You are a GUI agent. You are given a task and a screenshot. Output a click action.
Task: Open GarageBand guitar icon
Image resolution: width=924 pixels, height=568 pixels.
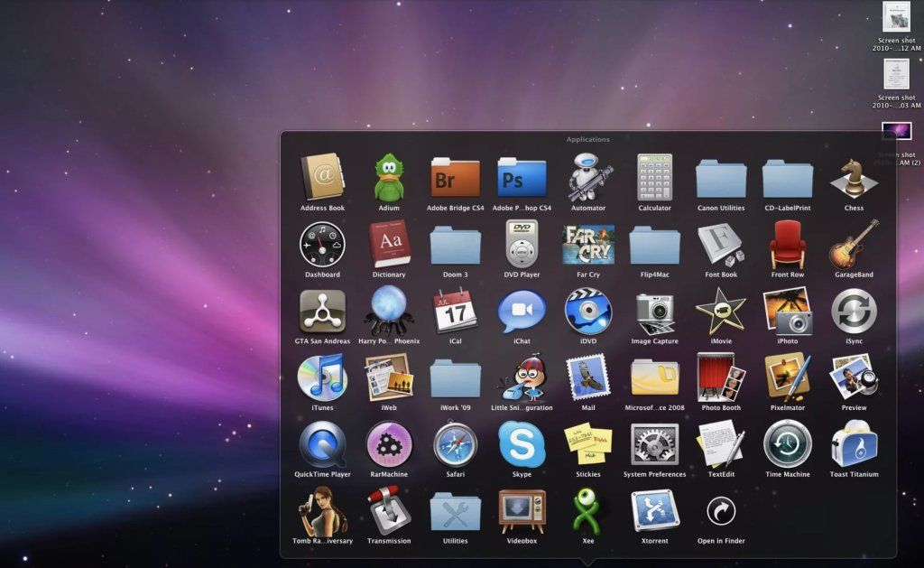click(x=854, y=244)
